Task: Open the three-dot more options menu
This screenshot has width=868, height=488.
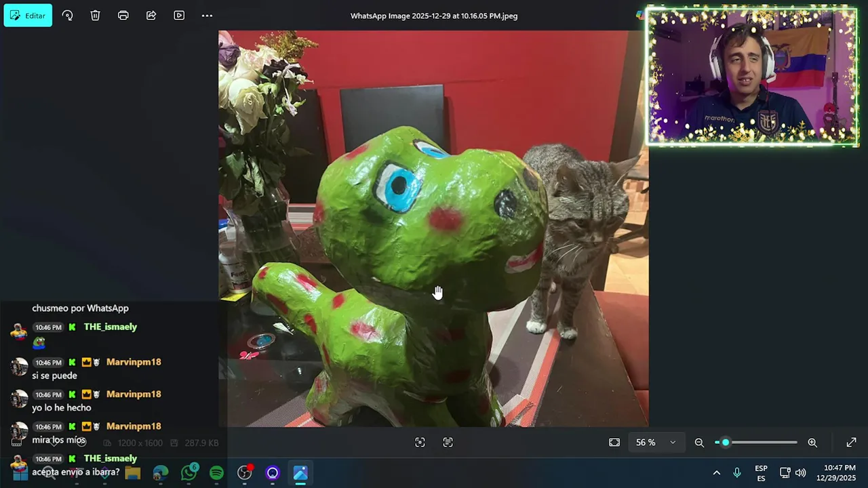Action: (x=207, y=16)
